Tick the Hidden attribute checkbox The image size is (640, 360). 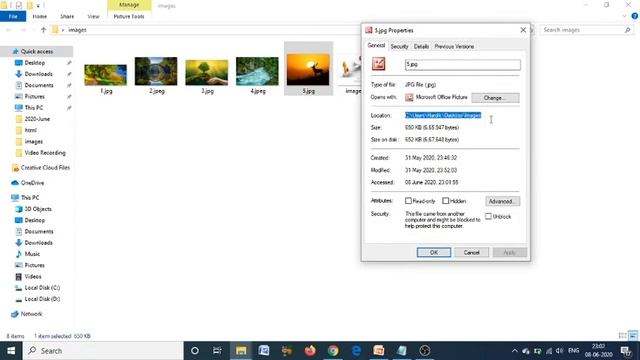pos(446,201)
